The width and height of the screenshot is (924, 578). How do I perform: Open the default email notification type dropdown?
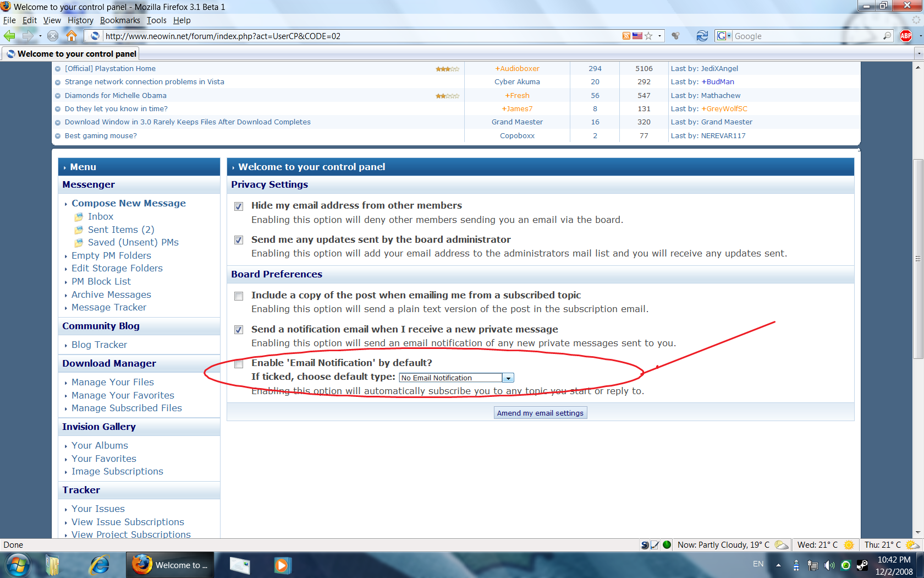tap(457, 378)
